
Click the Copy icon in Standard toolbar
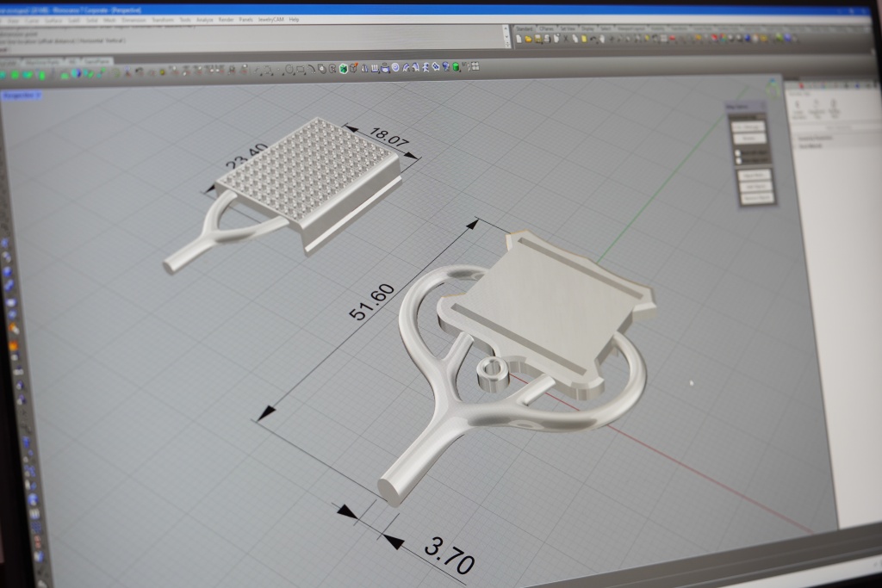coord(575,39)
